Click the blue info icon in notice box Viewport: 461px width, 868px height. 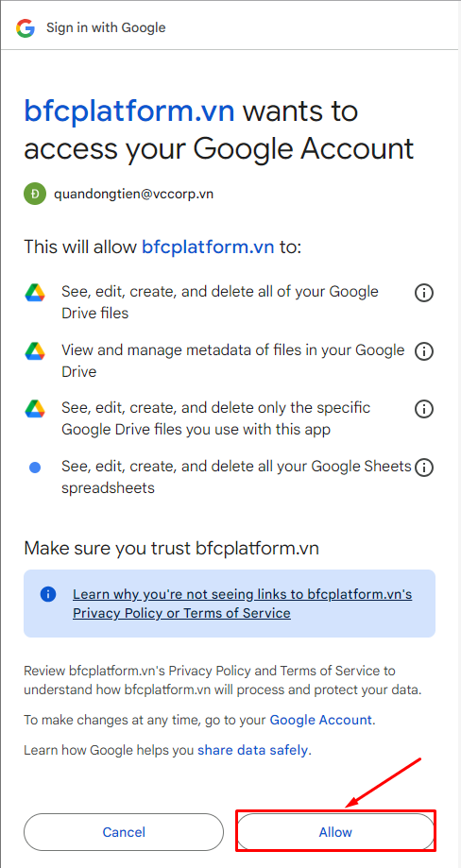[48, 594]
